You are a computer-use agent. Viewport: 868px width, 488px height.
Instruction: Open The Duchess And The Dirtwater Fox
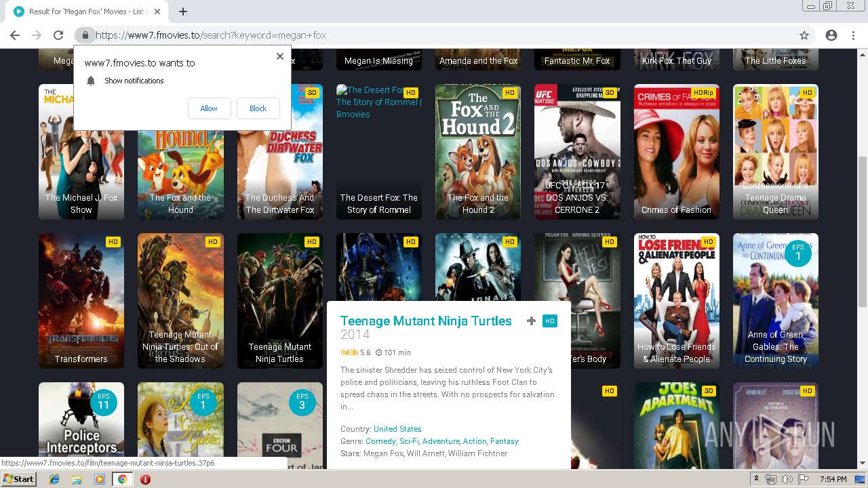coord(280,175)
